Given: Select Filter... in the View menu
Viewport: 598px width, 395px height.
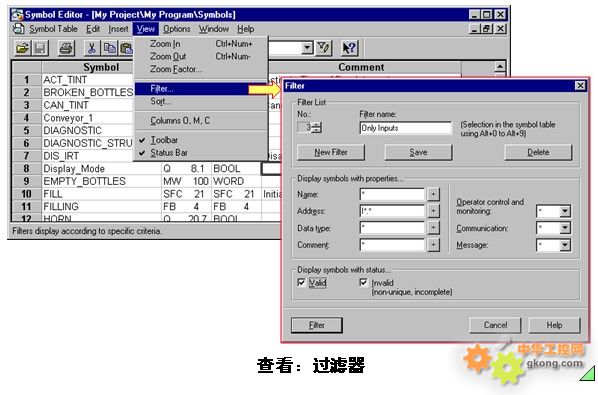Looking at the screenshot, I should (x=201, y=89).
